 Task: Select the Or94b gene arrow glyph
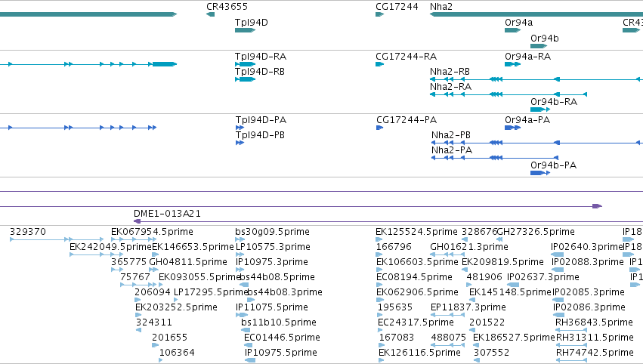pyautogui.click(x=539, y=46)
